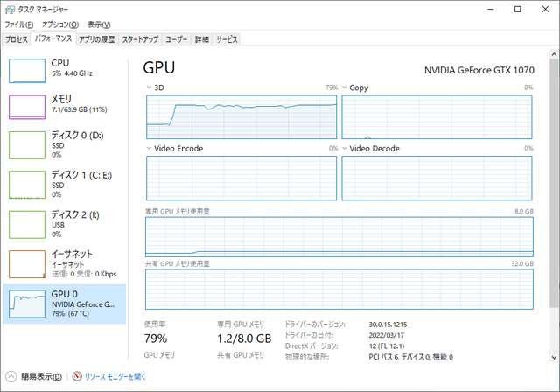Image resolution: width=560 pixels, height=392 pixels.
Task: Open ディスク 0 (D:) graph icon
Action: click(x=26, y=143)
